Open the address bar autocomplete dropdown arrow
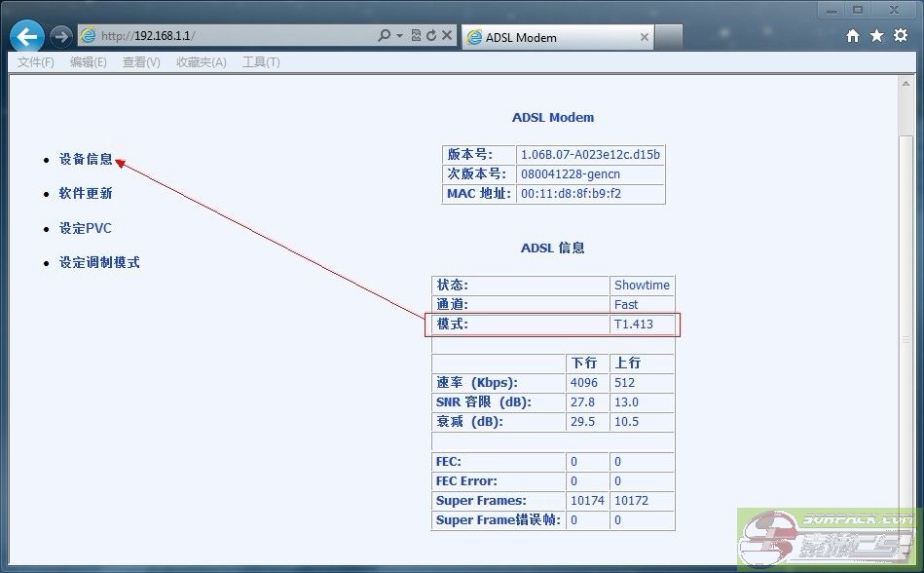 coord(399,36)
